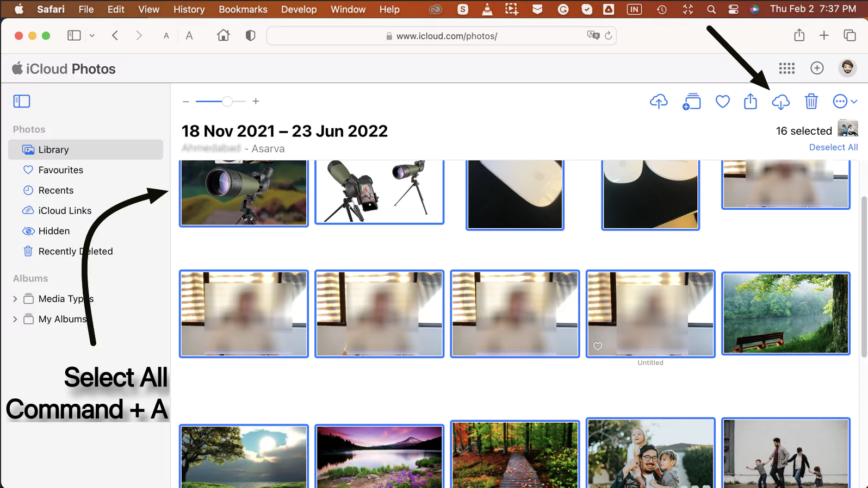Viewport: 868px width, 488px height.
Task: Click the page scrollbar
Action: click(864, 276)
